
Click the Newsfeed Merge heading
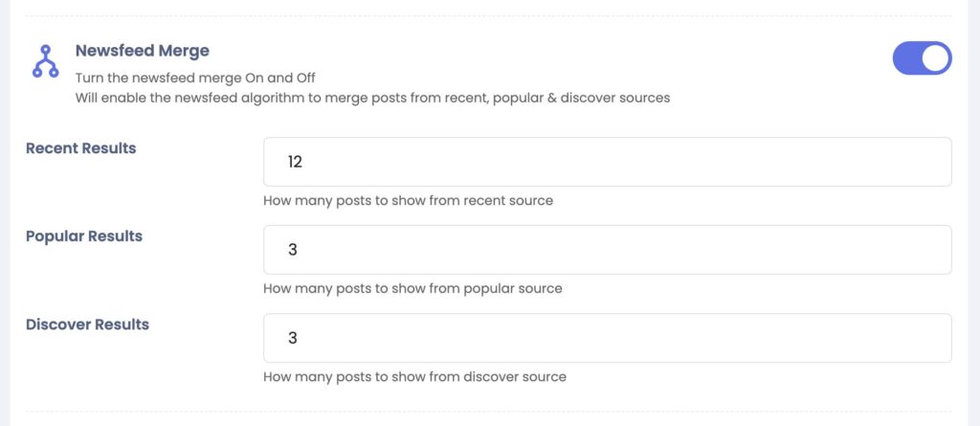click(x=143, y=51)
